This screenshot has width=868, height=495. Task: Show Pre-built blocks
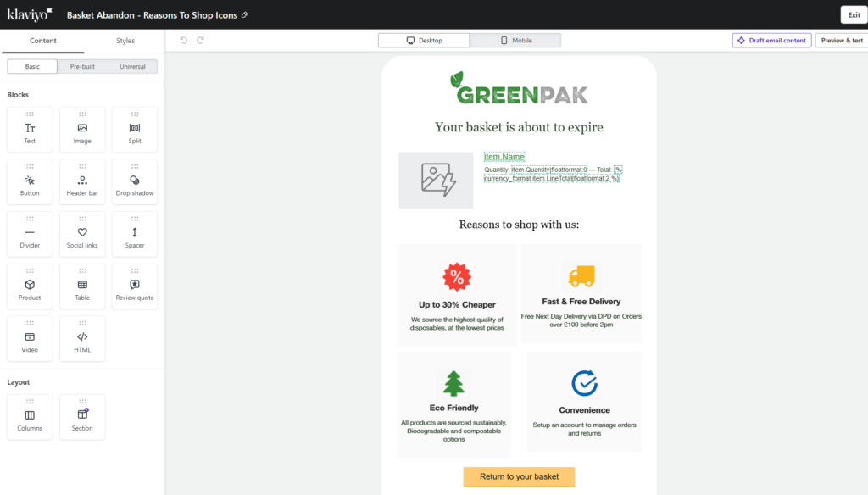click(82, 66)
